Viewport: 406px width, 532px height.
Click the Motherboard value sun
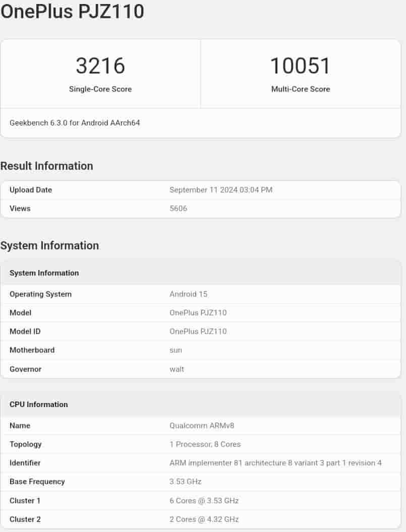[x=176, y=350]
